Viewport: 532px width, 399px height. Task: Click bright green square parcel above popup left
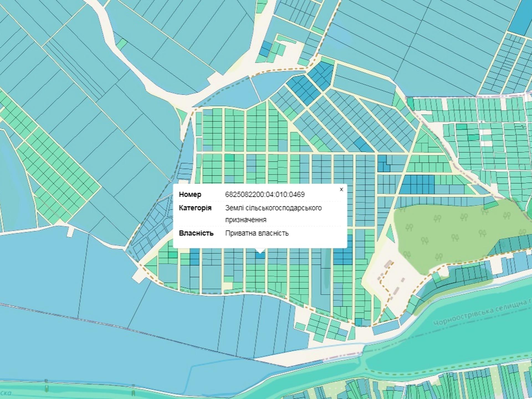[x=229, y=158]
